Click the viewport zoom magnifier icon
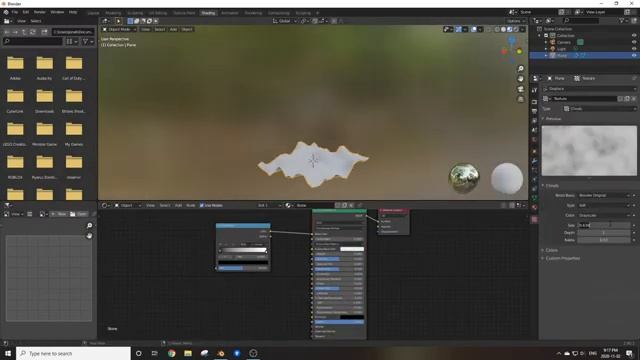 [520, 69]
